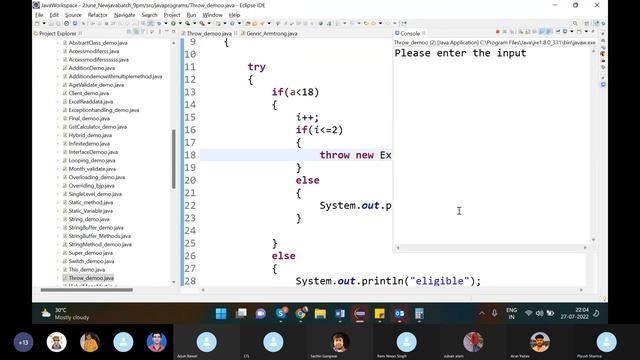The height and width of the screenshot is (360, 640).
Task: Open Skype from the taskbar
Action: pyautogui.click(x=281, y=313)
